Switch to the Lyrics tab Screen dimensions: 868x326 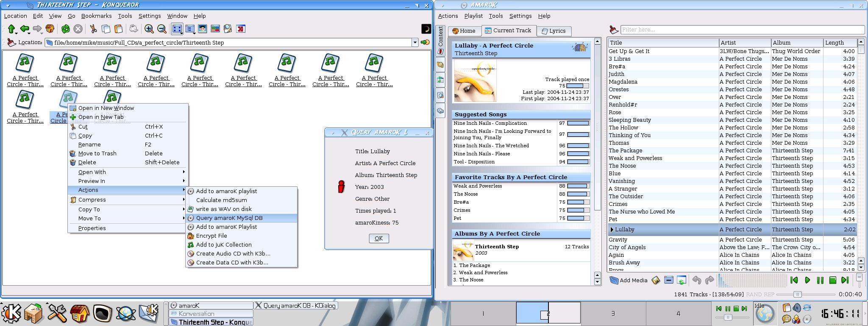point(554,31)
